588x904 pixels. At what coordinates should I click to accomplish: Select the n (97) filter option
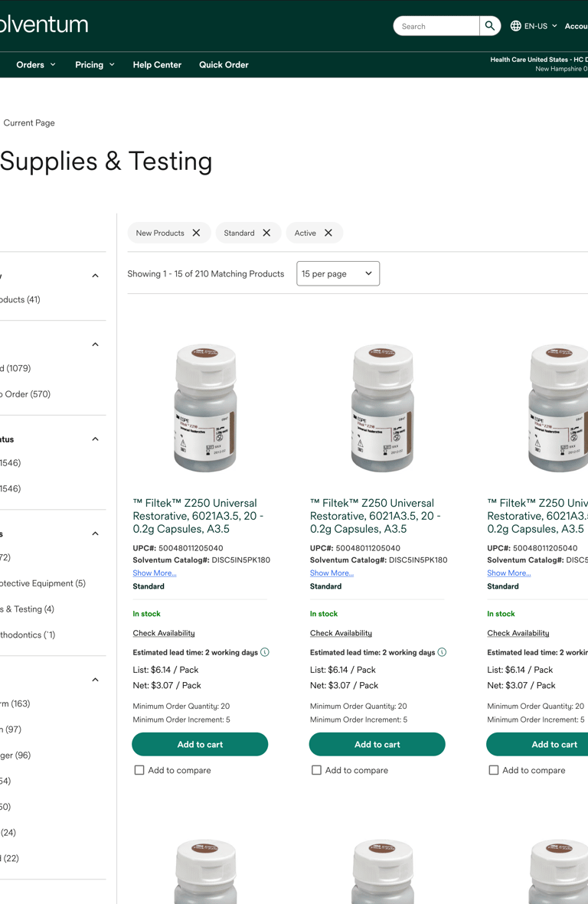(x=11, y=730)
